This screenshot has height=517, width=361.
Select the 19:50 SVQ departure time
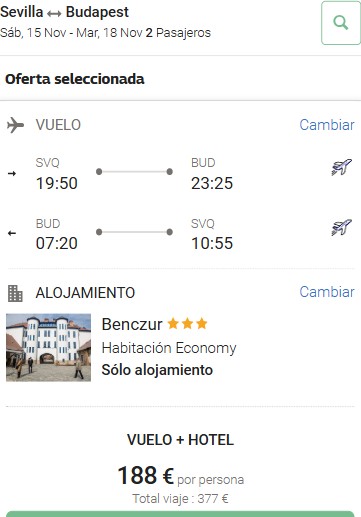pyautogui.click(x=57, y=183)
